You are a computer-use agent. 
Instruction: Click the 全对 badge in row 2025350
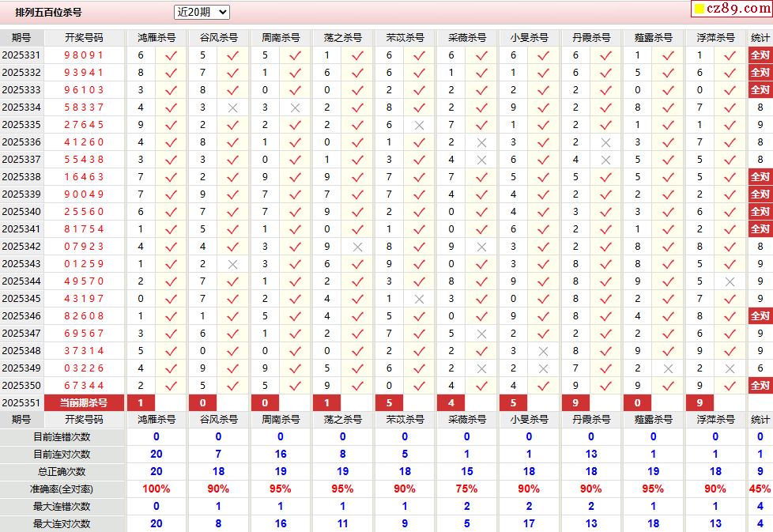tap(760, 386)
